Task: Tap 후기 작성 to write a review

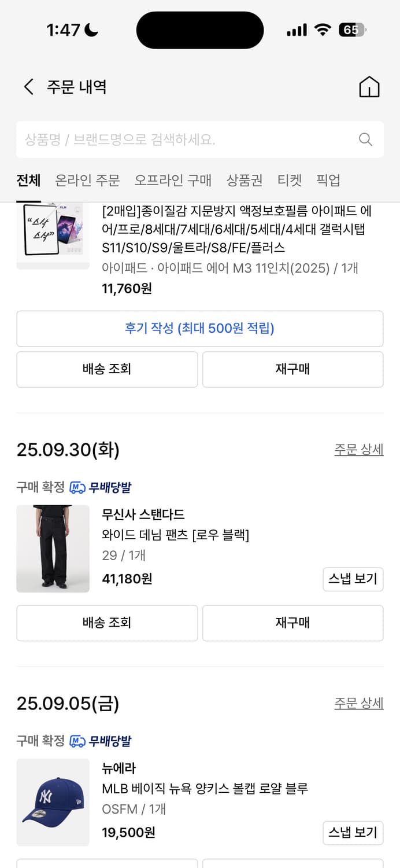Action: [x=200, y=329]
